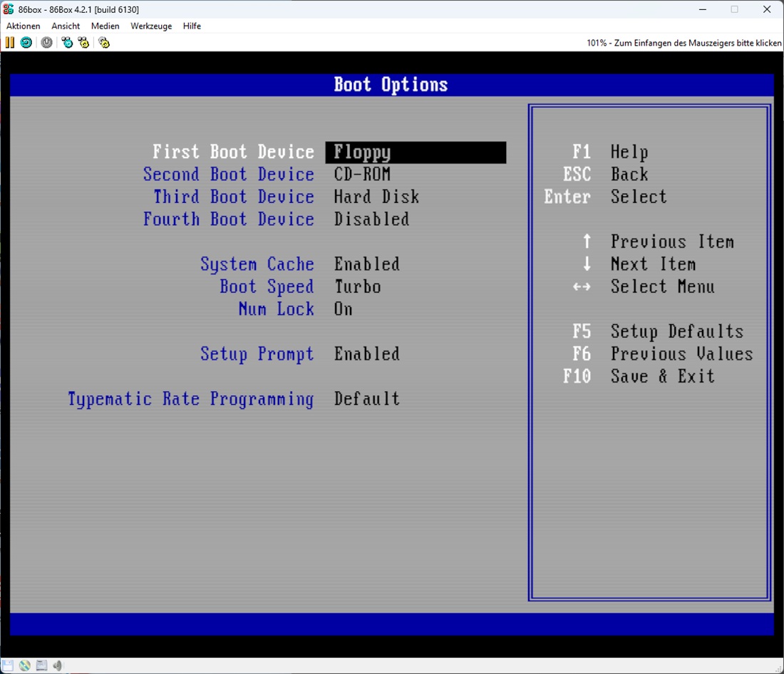The image size is (784, 674).
Task: Click the Typematic Rate Programming label
Action: click(190, 399)
